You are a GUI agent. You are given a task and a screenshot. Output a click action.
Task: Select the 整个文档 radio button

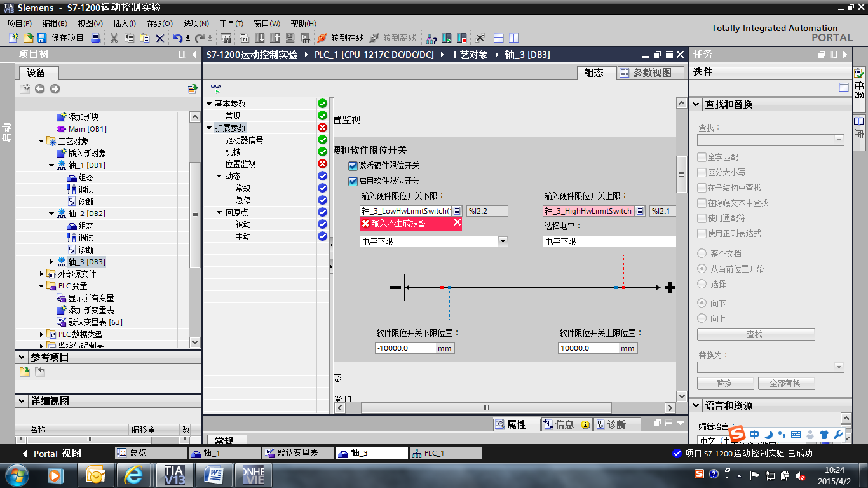pos(702,254)
